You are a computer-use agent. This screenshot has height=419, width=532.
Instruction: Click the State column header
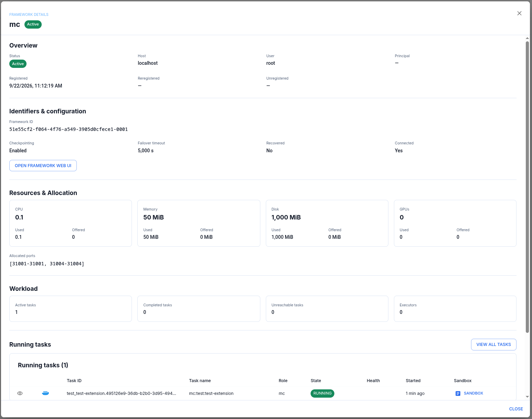[x=316, y=381]
